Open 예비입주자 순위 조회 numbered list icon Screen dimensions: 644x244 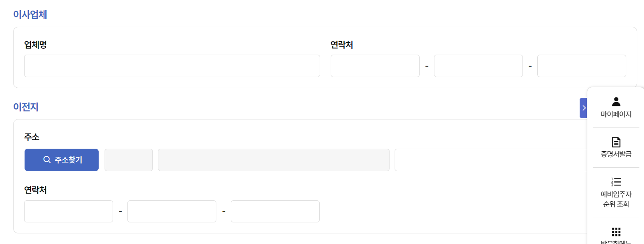[616, 182]
